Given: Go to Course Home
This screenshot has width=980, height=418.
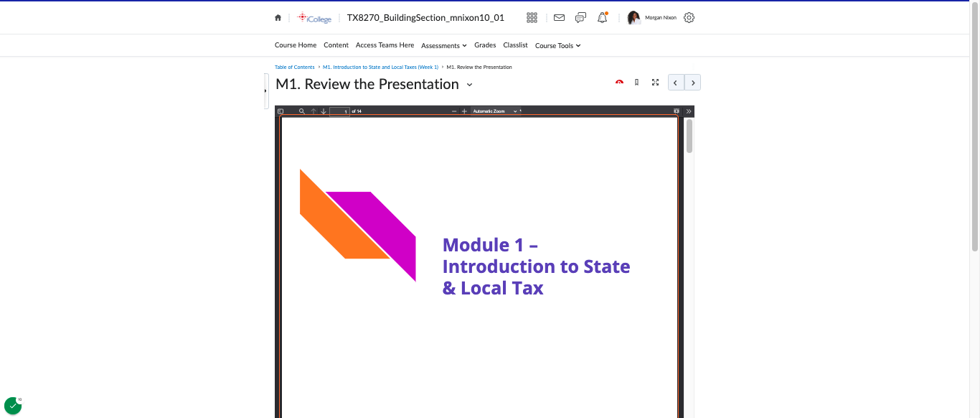Looking at the screenshot, I should (296, 45).
